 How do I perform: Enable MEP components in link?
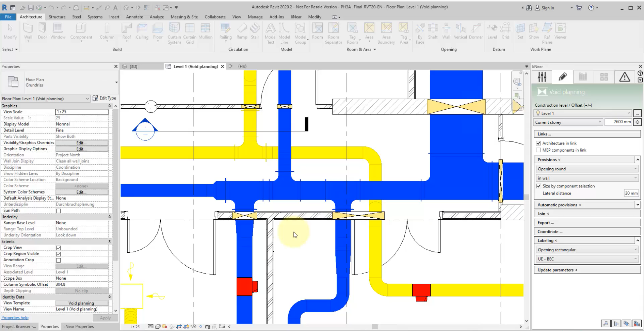pyautogui.click(x=539, y=150)
